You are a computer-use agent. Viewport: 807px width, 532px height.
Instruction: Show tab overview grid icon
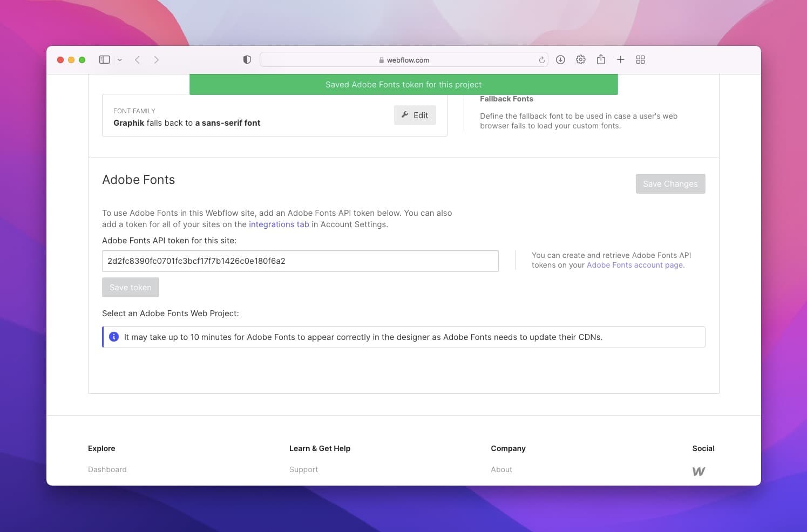641,60
